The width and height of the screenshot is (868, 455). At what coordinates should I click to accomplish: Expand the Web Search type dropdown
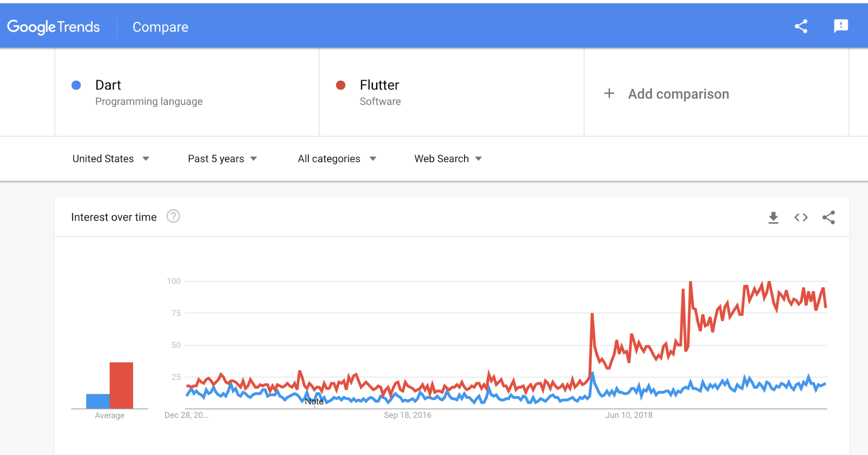point(448,159)
